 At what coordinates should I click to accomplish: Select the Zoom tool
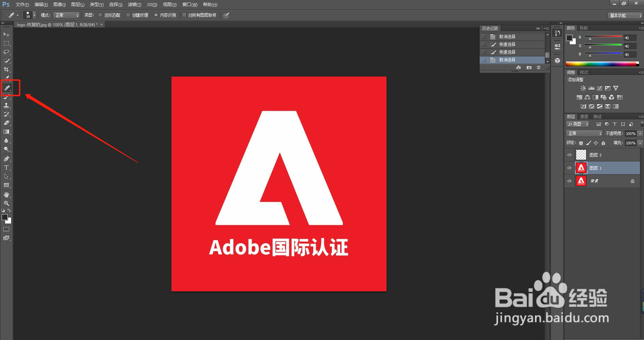[x=6, y=203]
